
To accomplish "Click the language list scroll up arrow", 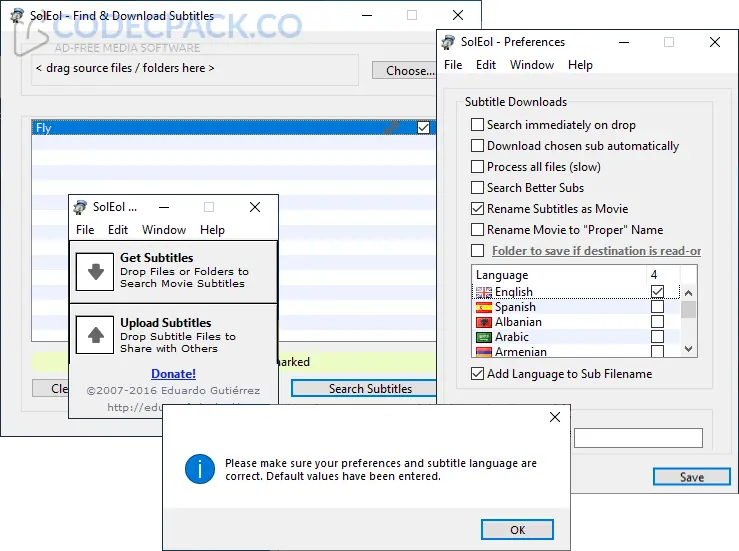I will (x=689, y=293).
